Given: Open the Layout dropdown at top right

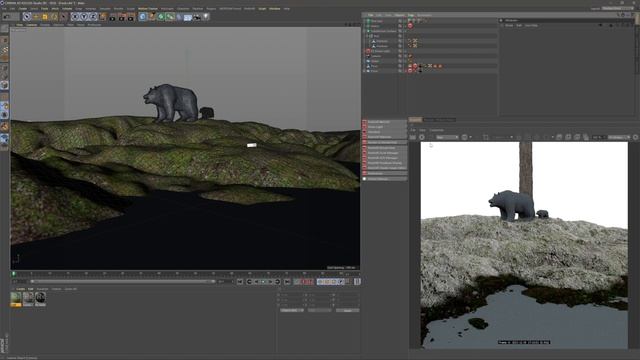Looking at the screenshot, I should point(617,8).
